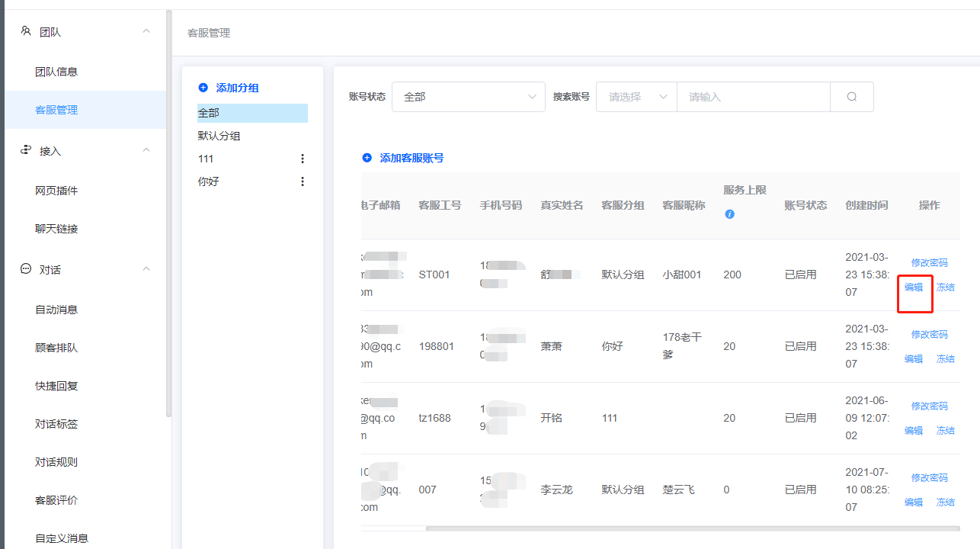Open 聊天链接 in the sidebar
This screenshot has width=980, height=549.
click(56, 229)
